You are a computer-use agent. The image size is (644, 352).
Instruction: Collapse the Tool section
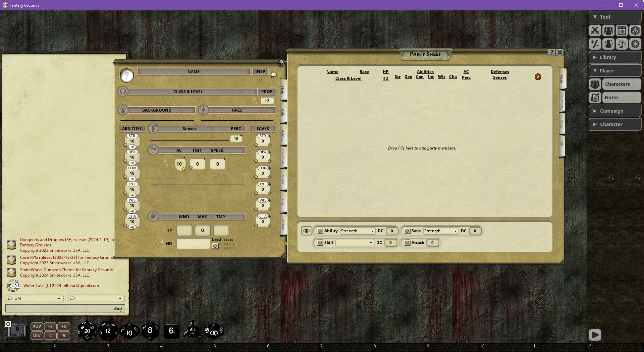tap(615, 17)
